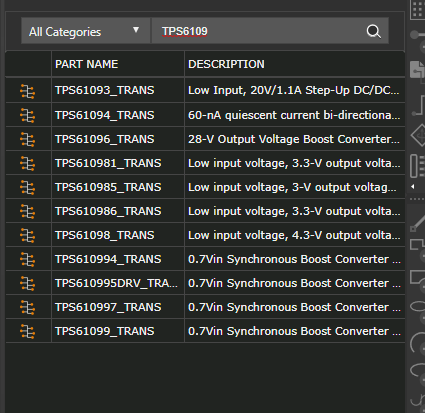Click the TPS610997_TRANS Synchronous Boost Converter description
Image resolution: width=425 pixels, height=413 pixels.
pos(294,307)
